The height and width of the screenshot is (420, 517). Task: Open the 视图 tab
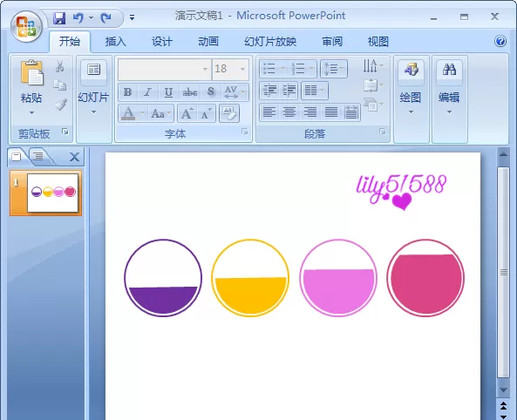point(378,42)
